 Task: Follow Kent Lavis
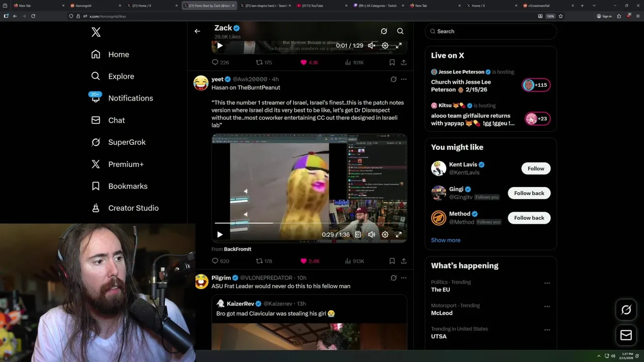(x=536, y=168)
